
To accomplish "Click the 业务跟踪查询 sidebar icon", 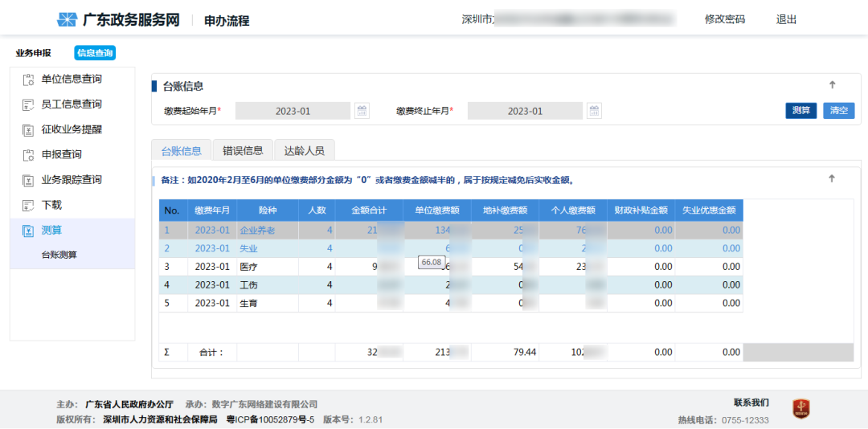I will pyautogui.click(x=28, y=181).
